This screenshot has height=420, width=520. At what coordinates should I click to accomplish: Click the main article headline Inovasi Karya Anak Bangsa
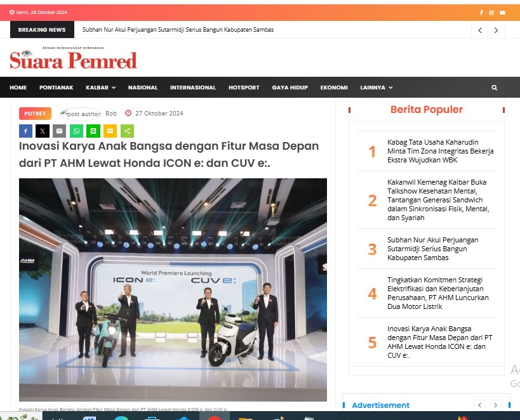point(169,154)
